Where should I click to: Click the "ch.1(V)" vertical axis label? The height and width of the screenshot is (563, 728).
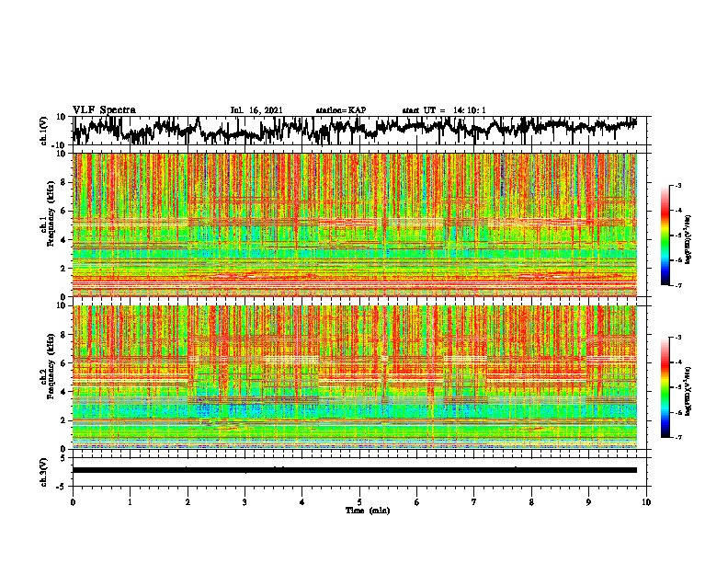pos(44,130)
